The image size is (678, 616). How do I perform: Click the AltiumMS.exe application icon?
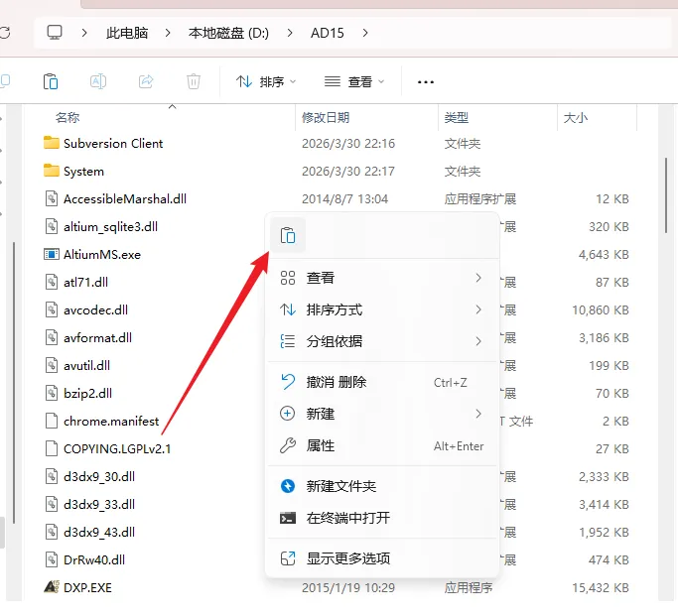pyautogui.click(x=51, y=254)
